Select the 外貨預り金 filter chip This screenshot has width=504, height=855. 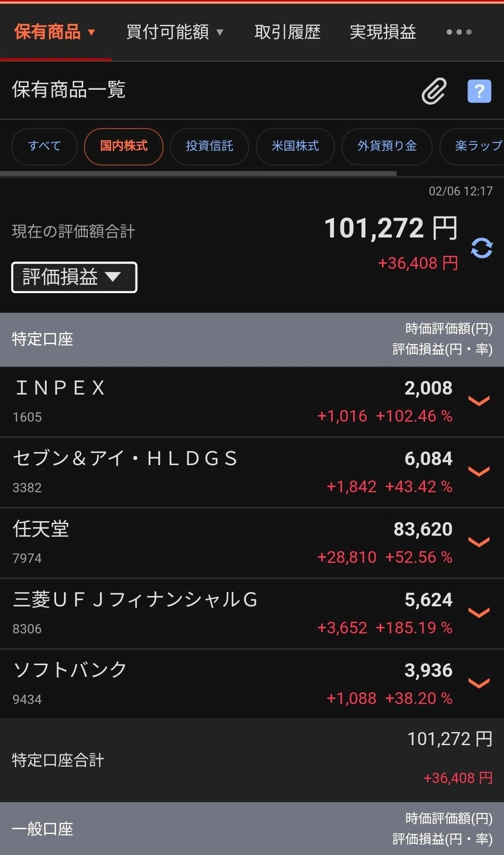click(387, 146)
